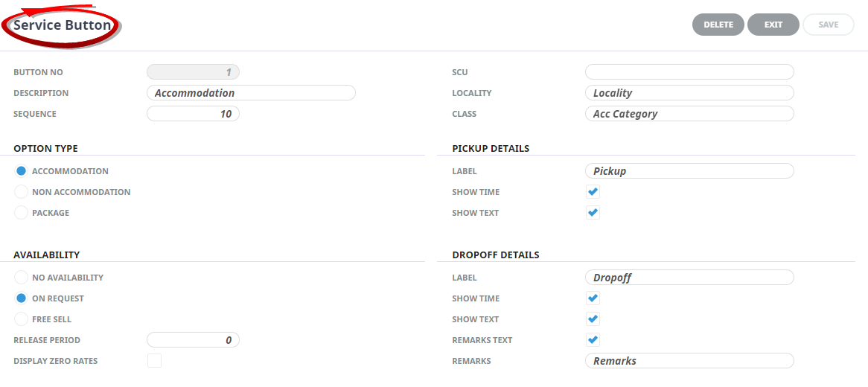This screenshot has width=868, height=387.
Task: Choose Free Sell availability
Action: click(x=21, y=319)
